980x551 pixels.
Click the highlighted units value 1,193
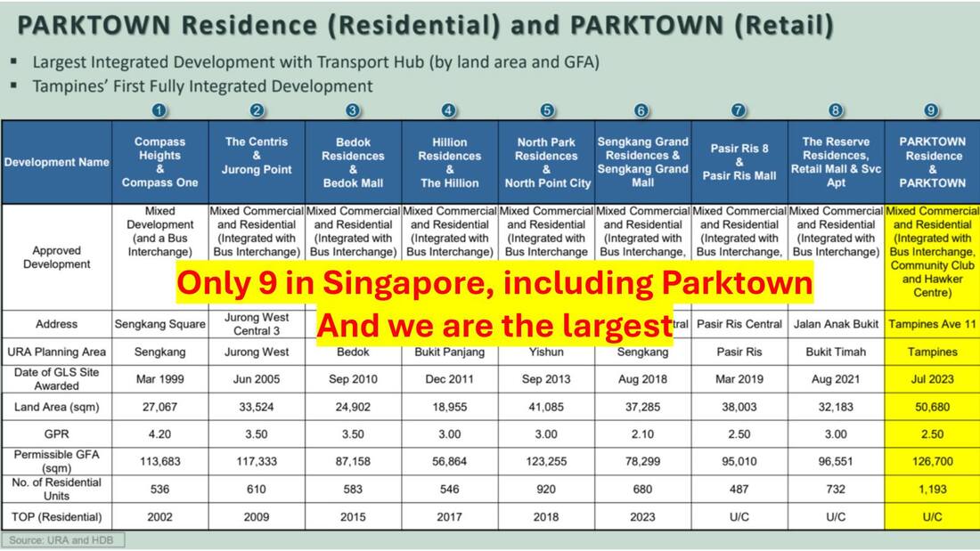(933, 490)
